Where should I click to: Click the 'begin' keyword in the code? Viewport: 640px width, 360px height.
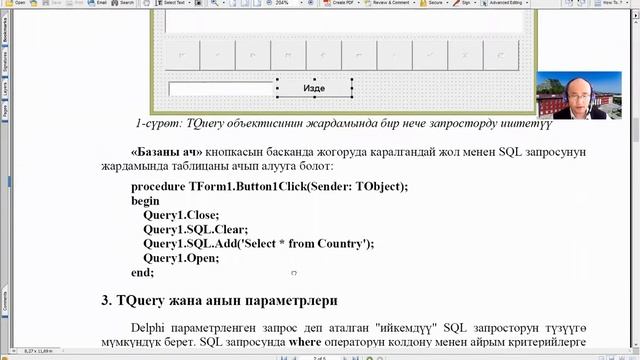coord(145,201)
